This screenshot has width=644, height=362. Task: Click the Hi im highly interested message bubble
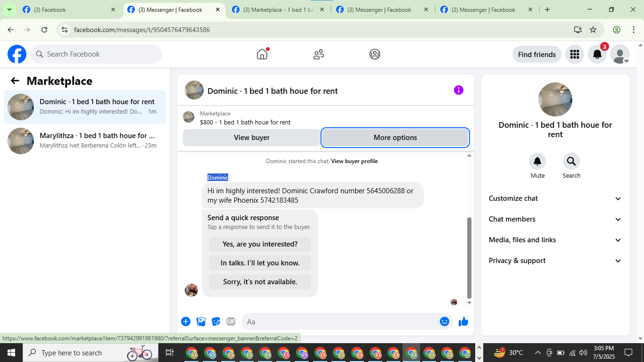click(313, 196)
